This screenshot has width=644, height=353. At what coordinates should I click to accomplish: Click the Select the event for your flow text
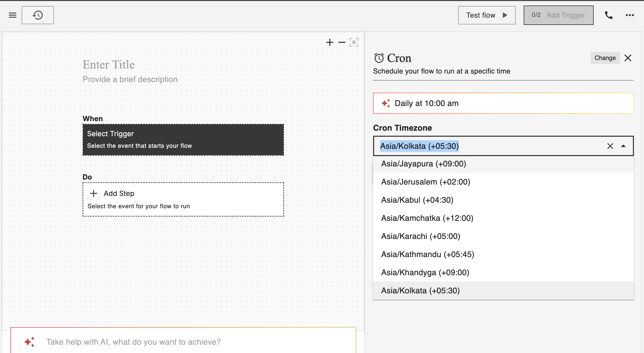[139, 206]
